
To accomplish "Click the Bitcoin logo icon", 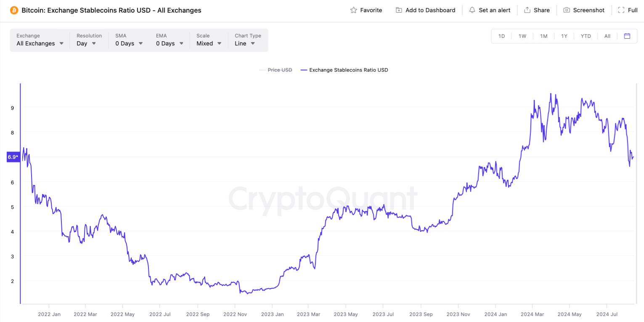I will pyautogui.click(x=14, y=10).
